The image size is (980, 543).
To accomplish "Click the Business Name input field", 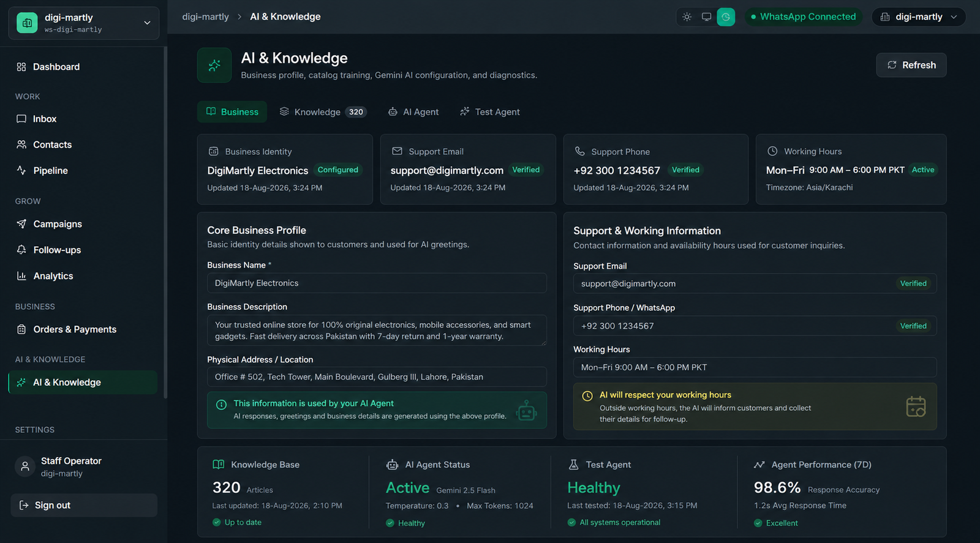I will (377, 283).
